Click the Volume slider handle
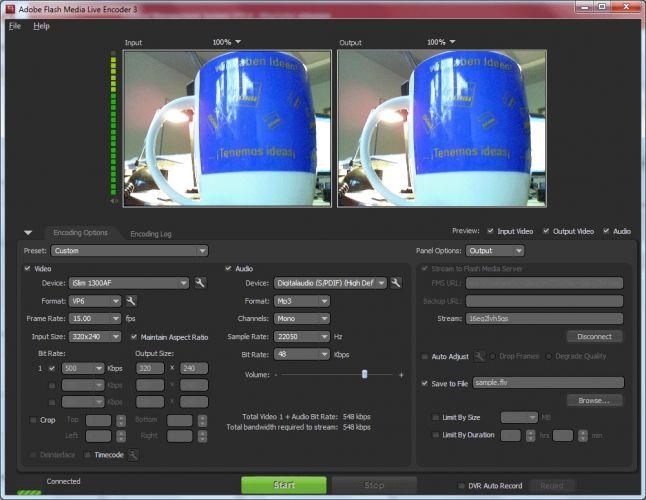This screenshot has width=646, height=500. click(x=364, y=374)
